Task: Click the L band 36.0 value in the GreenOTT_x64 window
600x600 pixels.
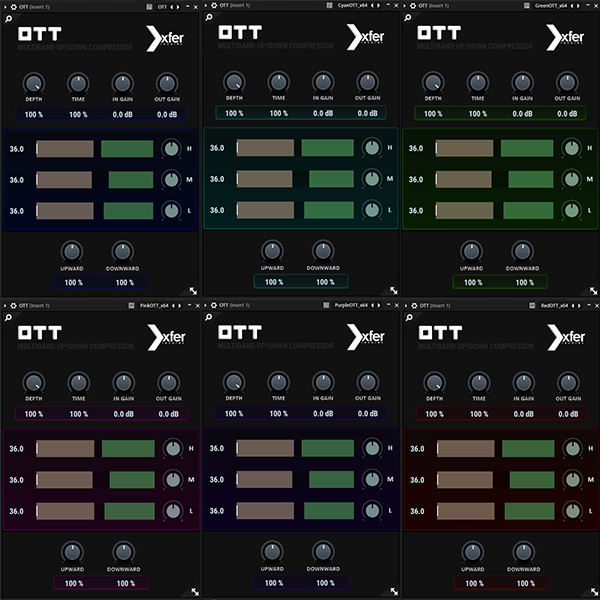Action: click(416, 210)
